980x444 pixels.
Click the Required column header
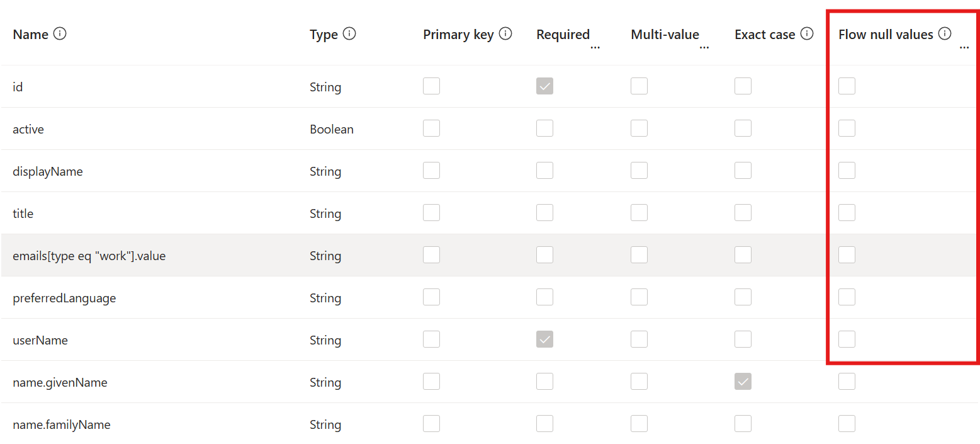563,35
